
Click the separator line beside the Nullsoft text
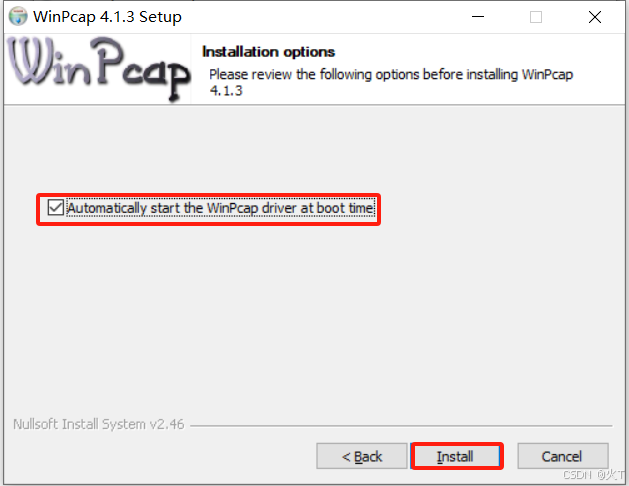pyautogui.click(x=401, y=425)
